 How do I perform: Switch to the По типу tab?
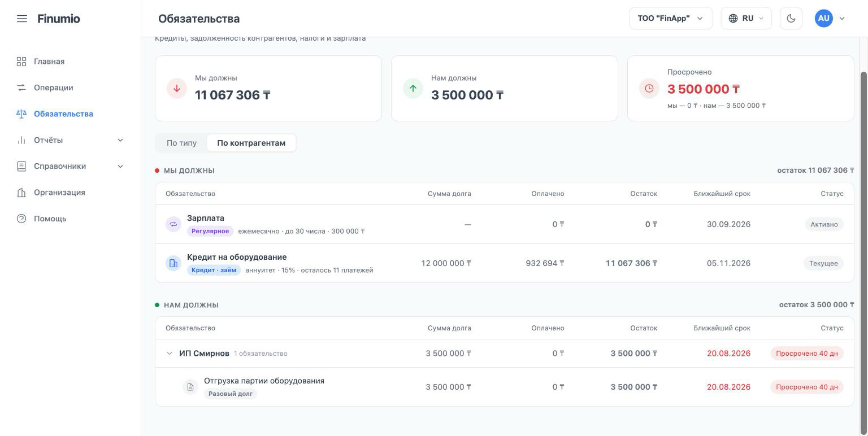[182, 143]
